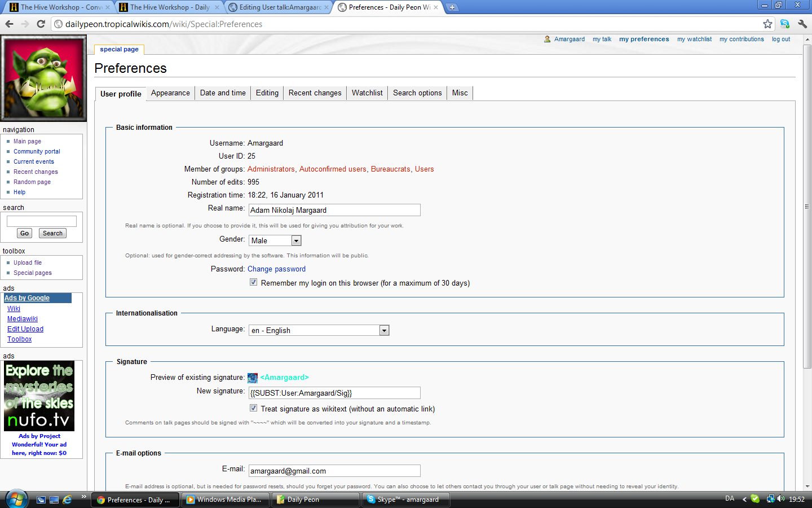Viewport: 812px width, 508px height.
Task: Click the orc wiki logo
Action: [x=43, y=78]
